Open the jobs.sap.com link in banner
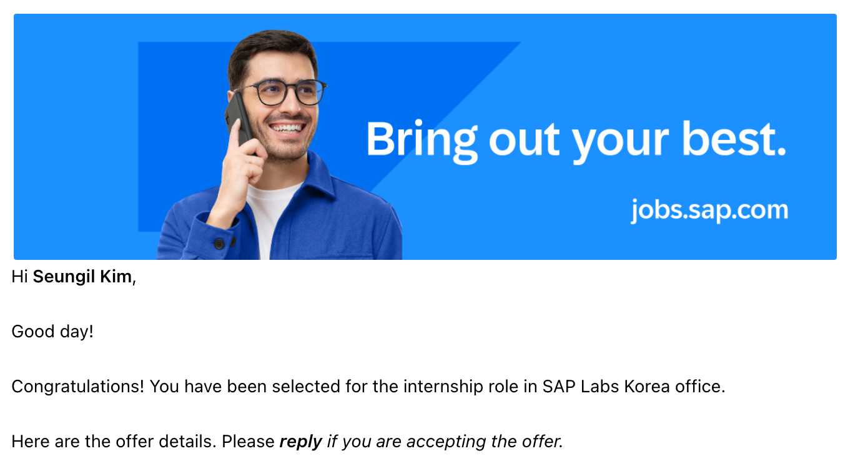868x471 pixels. click(x=709, y=211)
